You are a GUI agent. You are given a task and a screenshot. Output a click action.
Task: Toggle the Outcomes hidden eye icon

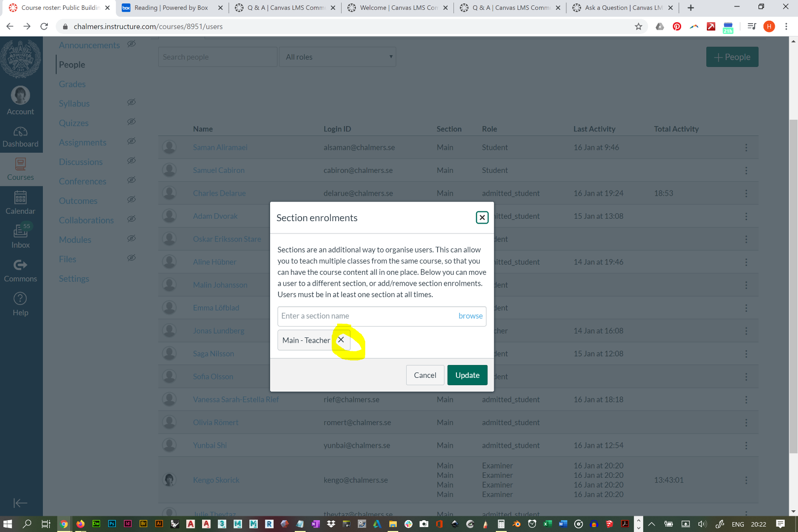(131, 199)
